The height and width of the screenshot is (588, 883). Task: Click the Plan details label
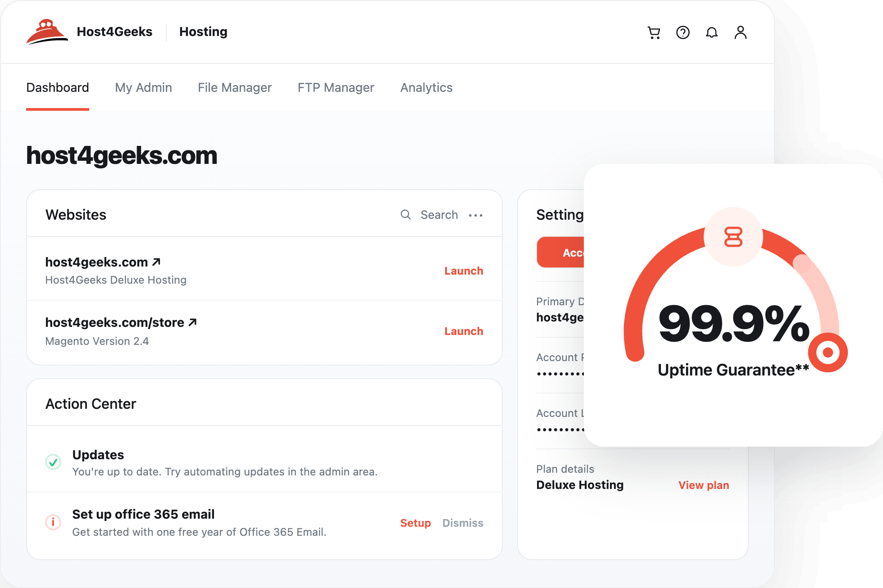click(565, 469)
